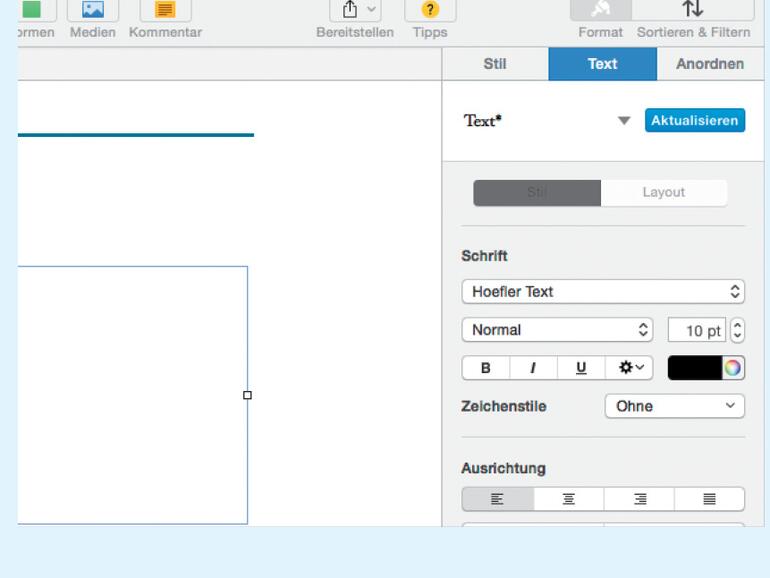Open the advanced text options gear menu
Viewport: 770px width, 578px height.
[x=630, y=368]
